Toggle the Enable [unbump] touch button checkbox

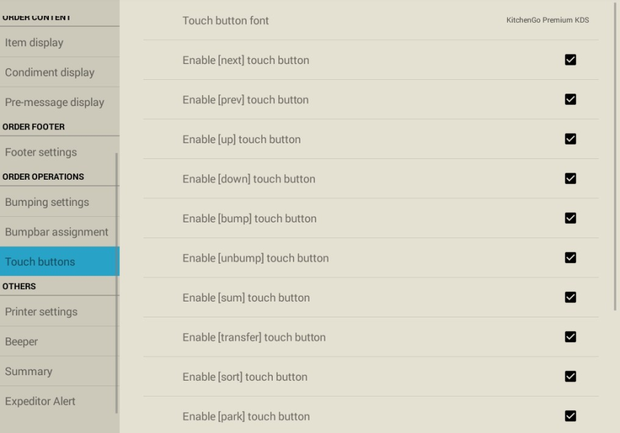point(570,257)
